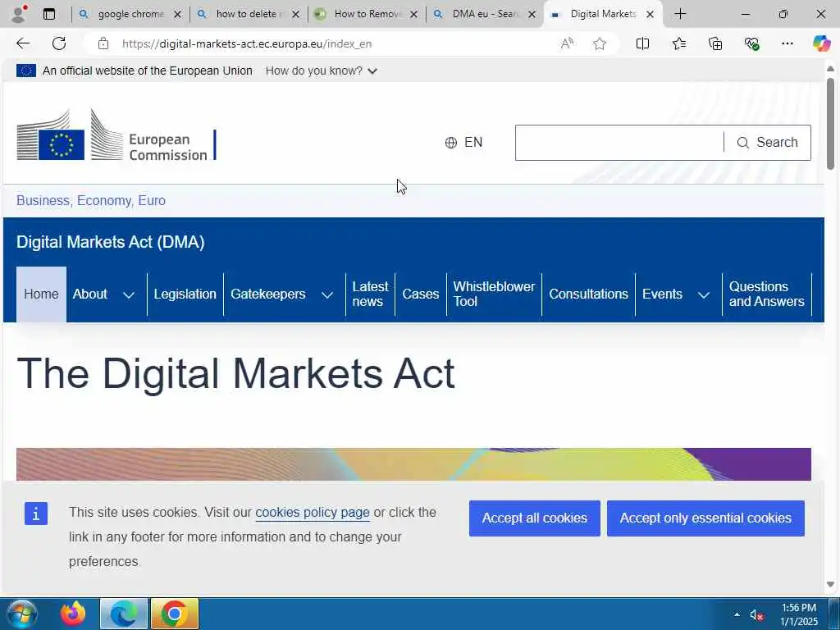Open Questions and Answers menu item
Screen dimensions: 840x630
pos(767,294)
